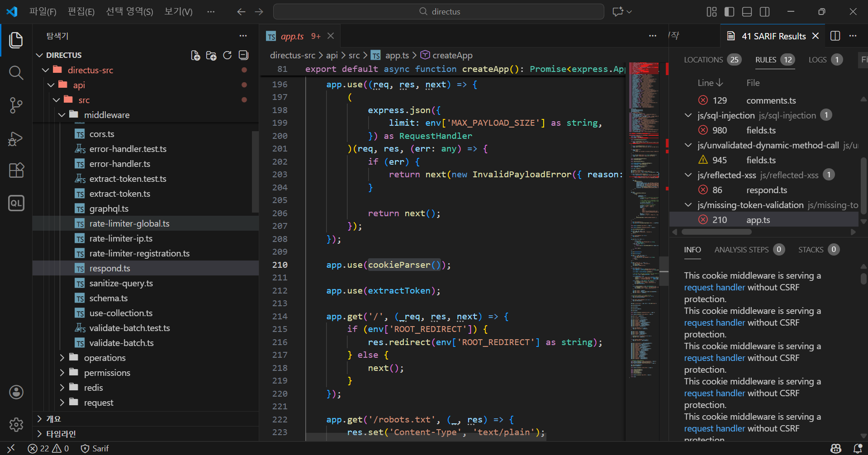Open the Extensions view
The height and width of the screenshot is (455, 868).
(16, 171)
